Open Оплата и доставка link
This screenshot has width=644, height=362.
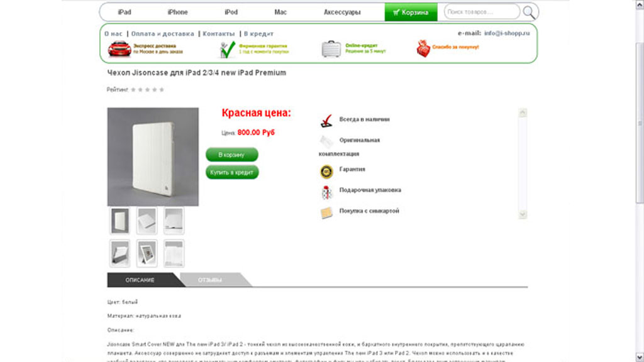tap(163, 34)
